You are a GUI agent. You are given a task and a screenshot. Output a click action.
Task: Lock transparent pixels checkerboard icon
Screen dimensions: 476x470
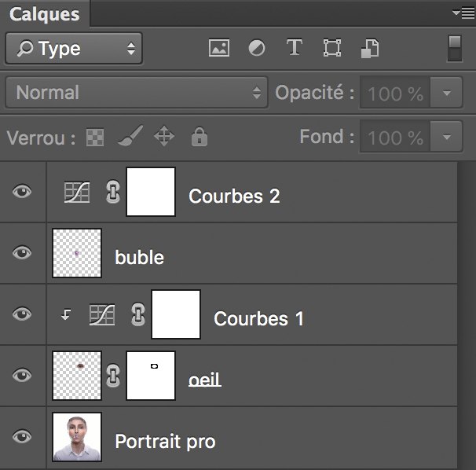pyautogui.click(x=95, y=138)
